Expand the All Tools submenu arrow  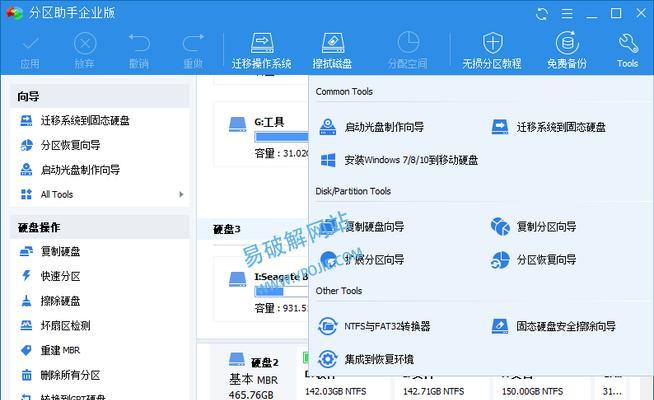point(181,194)
